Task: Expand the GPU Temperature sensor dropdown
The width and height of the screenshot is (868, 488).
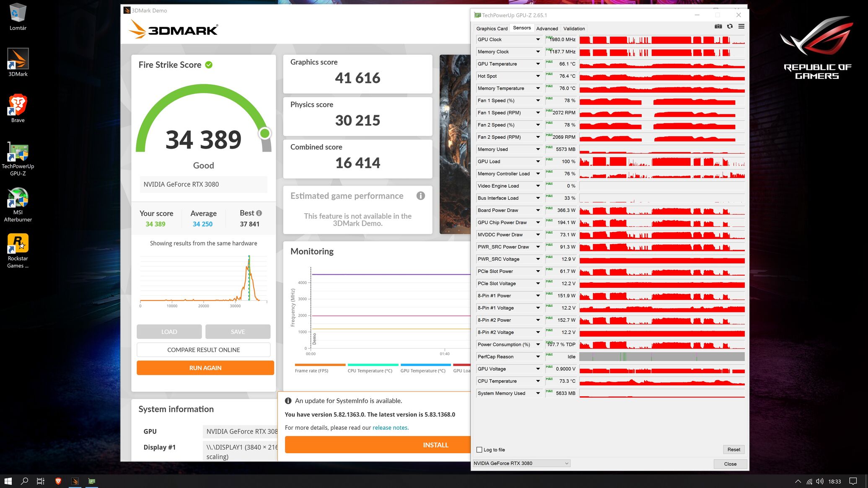Action: (538, 64)
